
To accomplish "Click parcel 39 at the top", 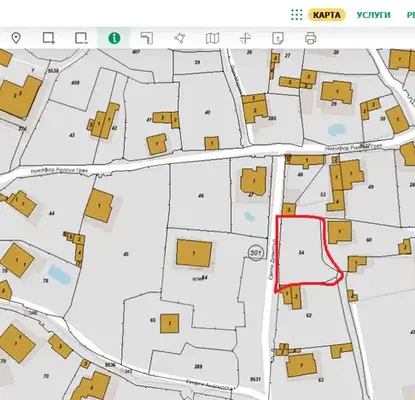I will click(197, 62).
